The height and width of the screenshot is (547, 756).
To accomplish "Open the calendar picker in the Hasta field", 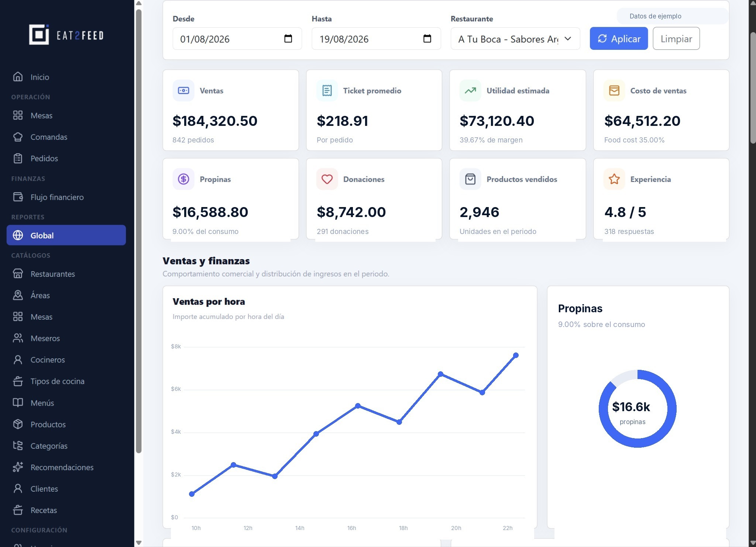I will click(427, 38).
